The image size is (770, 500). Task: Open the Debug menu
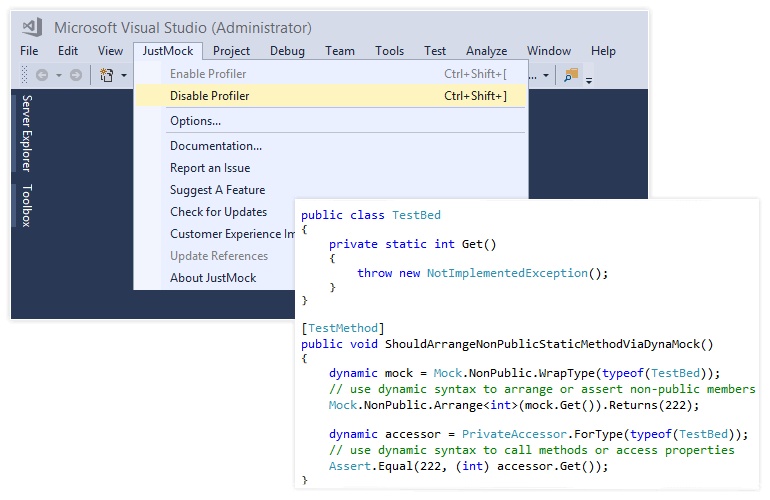coord(287,51)
